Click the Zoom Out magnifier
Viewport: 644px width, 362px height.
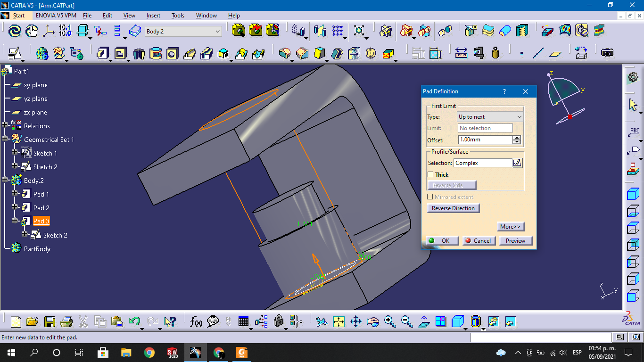(406, 321)
